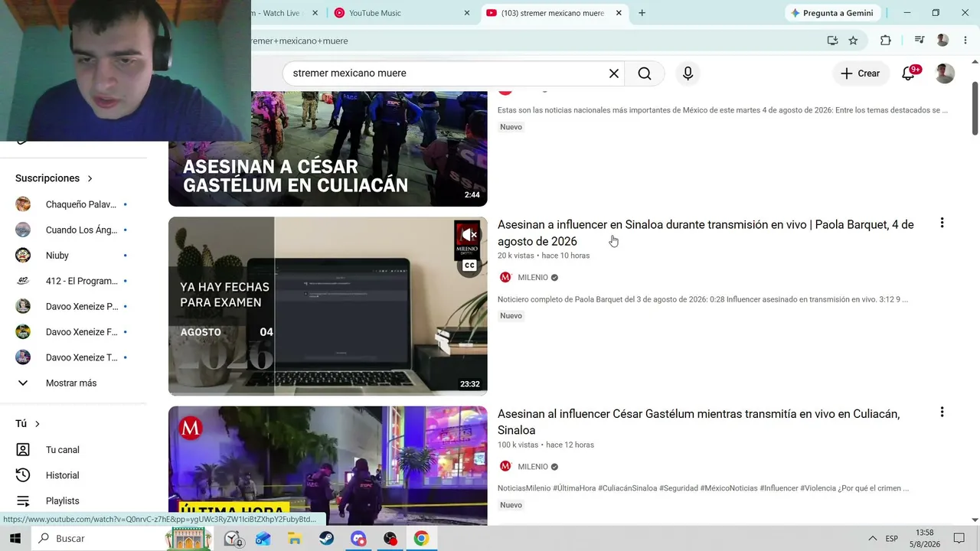
Task: Click the ESP language indicator
Action: pyautogui.click(x=891, y=539)
